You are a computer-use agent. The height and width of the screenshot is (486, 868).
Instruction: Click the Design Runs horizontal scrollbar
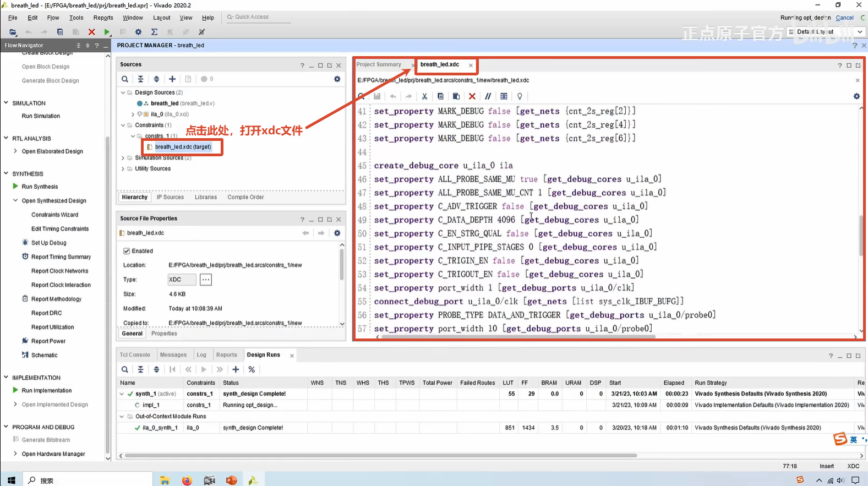pos(381,455)
